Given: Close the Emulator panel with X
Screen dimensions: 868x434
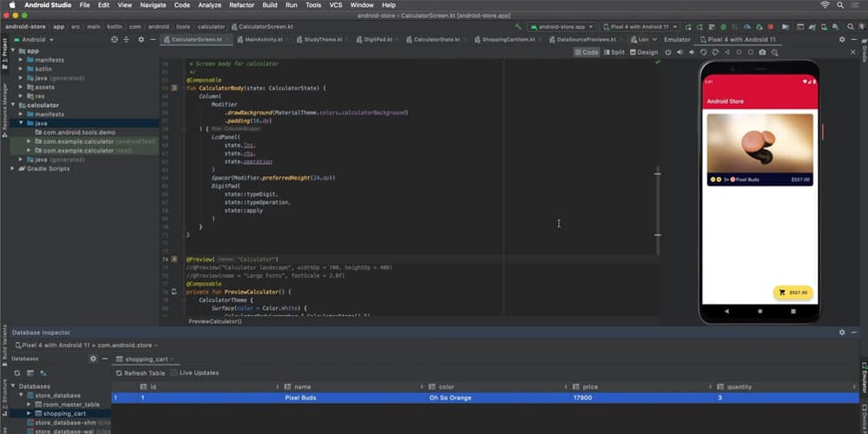Looking at the screenshot, I should [853, 53].
